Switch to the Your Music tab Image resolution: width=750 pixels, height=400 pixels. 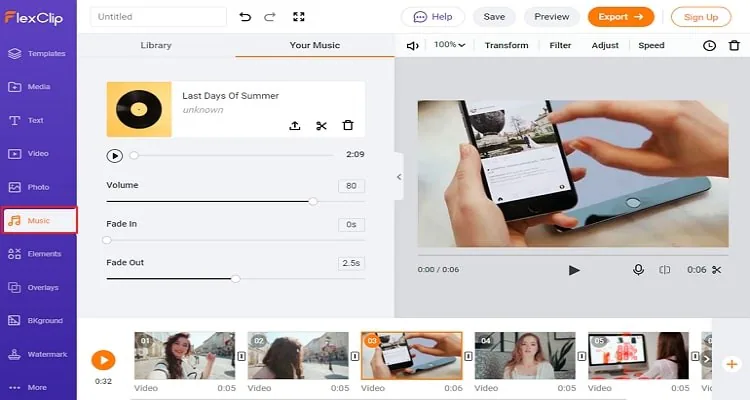click(314, 45)
